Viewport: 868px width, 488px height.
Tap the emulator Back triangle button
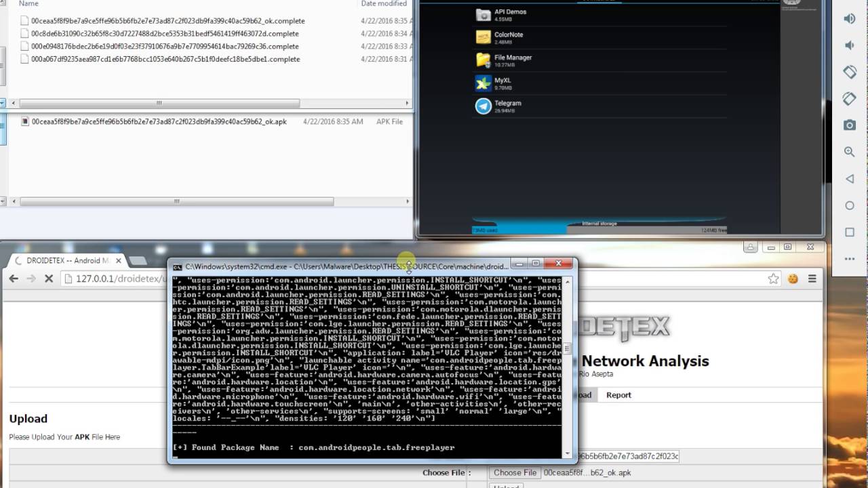(x=849, y=179)
